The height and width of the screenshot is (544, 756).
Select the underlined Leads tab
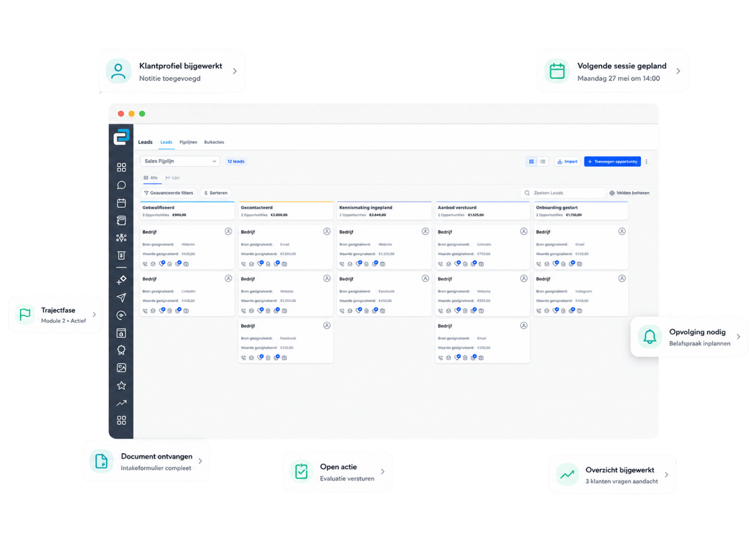pos(166,142)
